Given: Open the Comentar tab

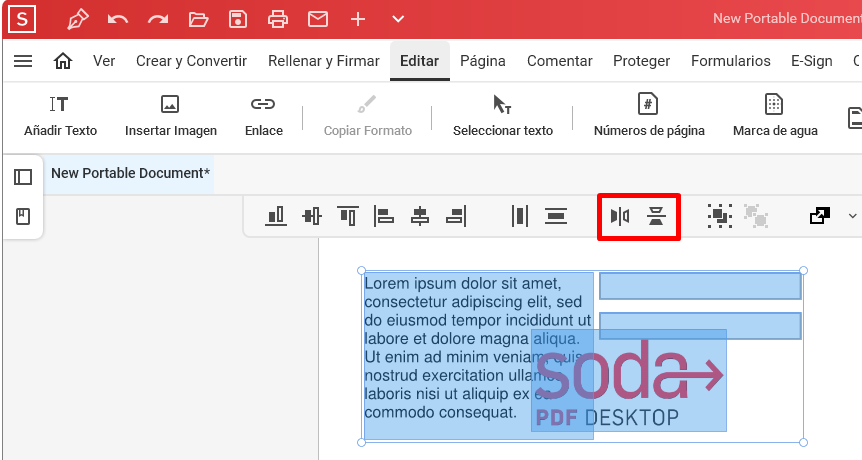Looking at the screenshot, I should pos(560,60).
